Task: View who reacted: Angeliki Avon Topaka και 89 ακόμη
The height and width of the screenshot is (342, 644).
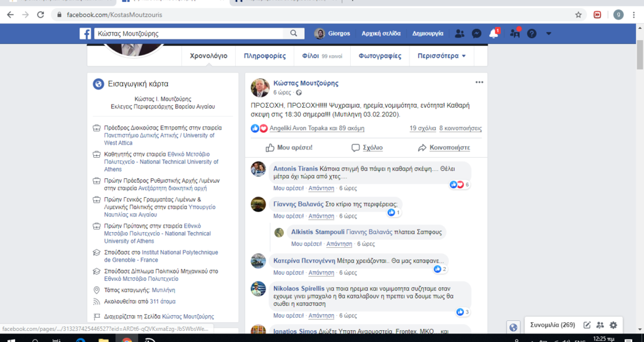Action: (317, 128)
